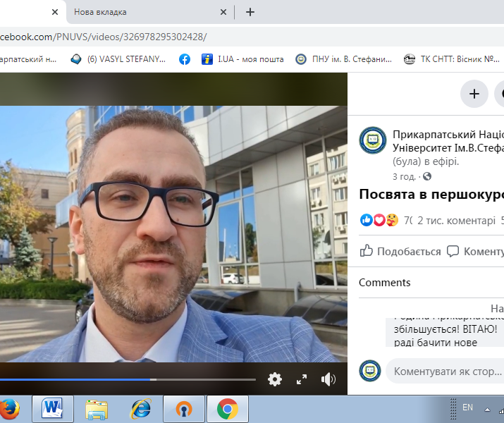View the care reaction icon
Viewport: 504px width, 423px height.
(x=392, y=220)
